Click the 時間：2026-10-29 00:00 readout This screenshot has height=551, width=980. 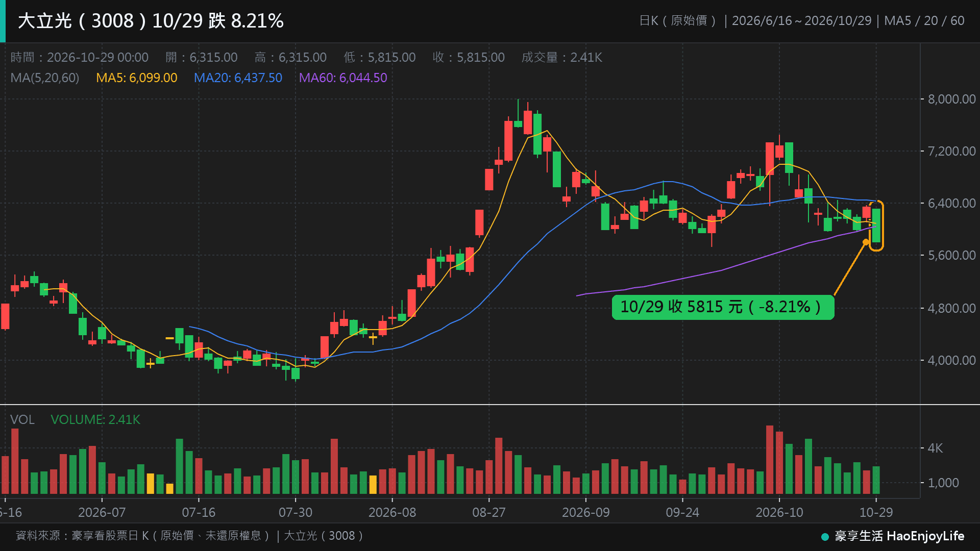(80, 57)
